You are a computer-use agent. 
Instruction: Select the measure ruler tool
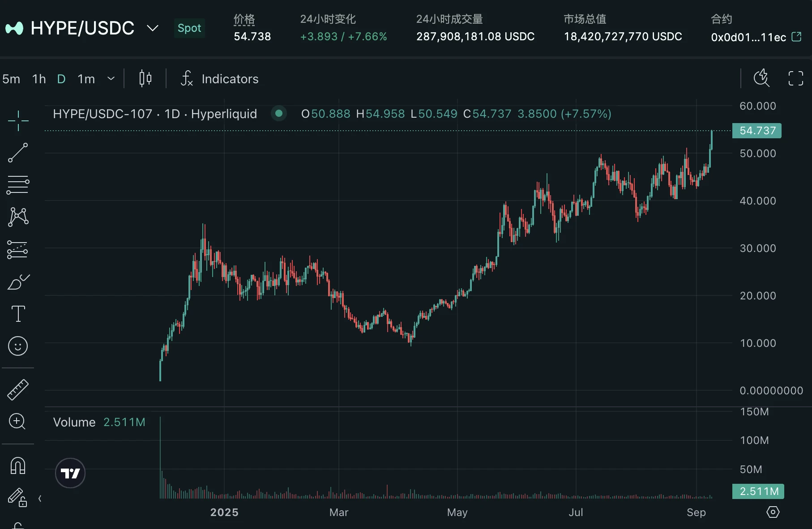[x=18, y=389]
